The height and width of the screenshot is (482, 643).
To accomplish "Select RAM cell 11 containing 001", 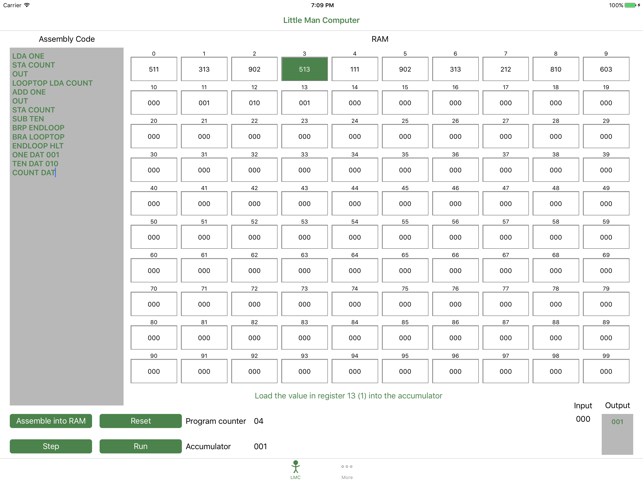I will [204, 103].
